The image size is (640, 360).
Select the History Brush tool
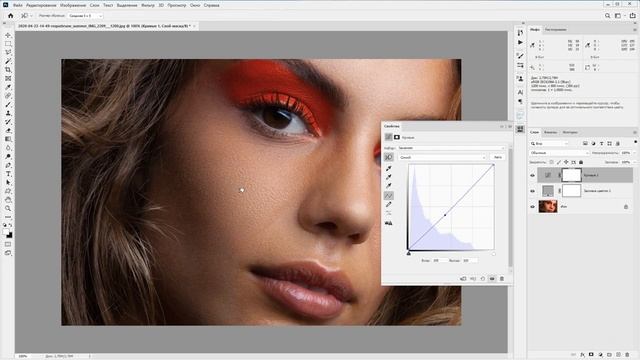[x=8, y=122]
